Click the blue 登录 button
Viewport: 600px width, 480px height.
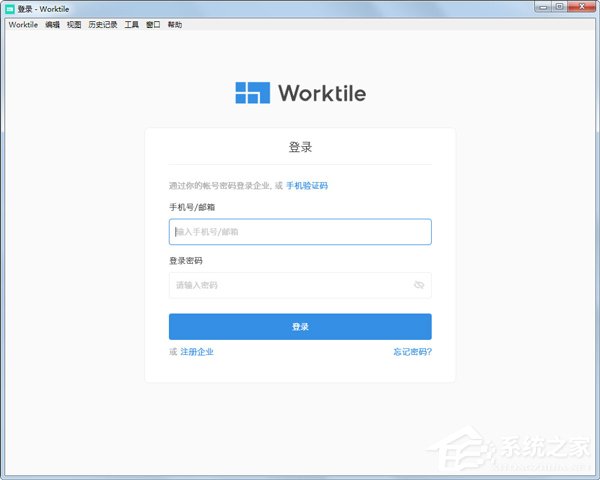click(300, 327)
